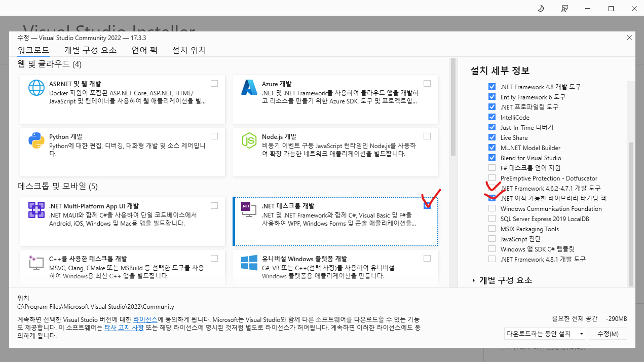Check F# 데스크톱 언어 지원
This screenshot has height=362, width=644.
tap(491, 168)
